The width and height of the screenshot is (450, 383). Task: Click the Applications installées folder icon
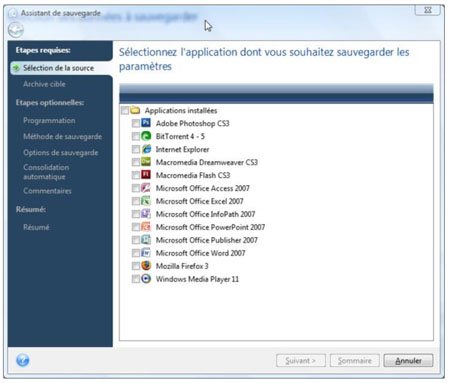coord(135,110)
